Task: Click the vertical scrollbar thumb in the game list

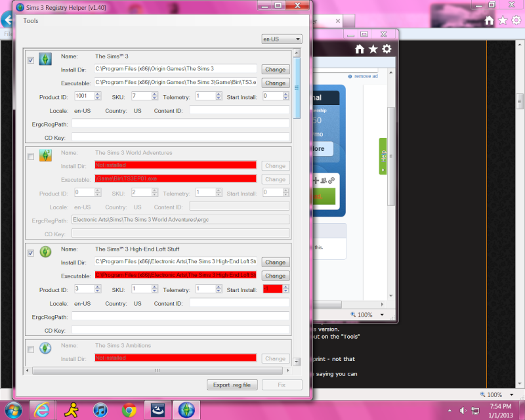Action: tap(297, 88)
